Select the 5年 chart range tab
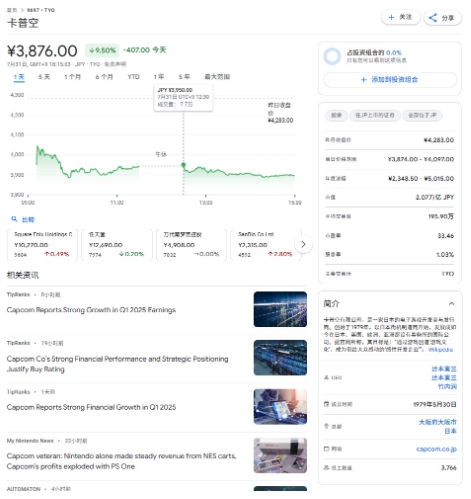The width and height of the screenshot is (471, 499). 184,77
